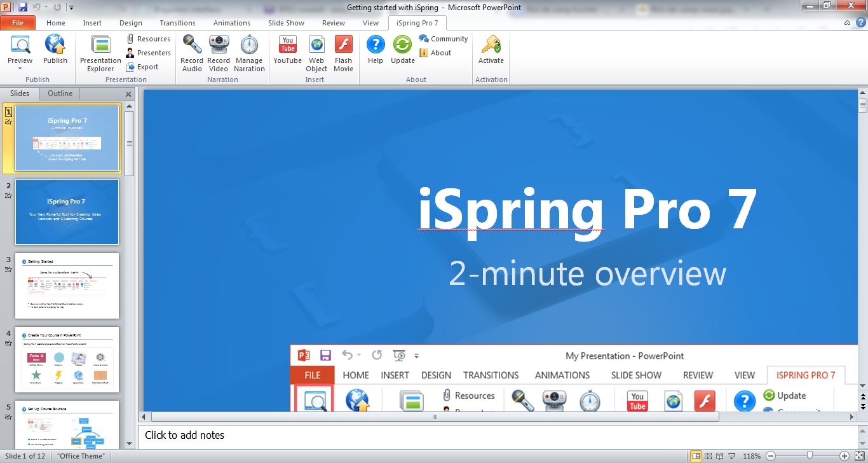868x463 pixels.
Task: Click the horizontal scrollbar under slide
Action: pyautogui.click(x=435, y=417)
